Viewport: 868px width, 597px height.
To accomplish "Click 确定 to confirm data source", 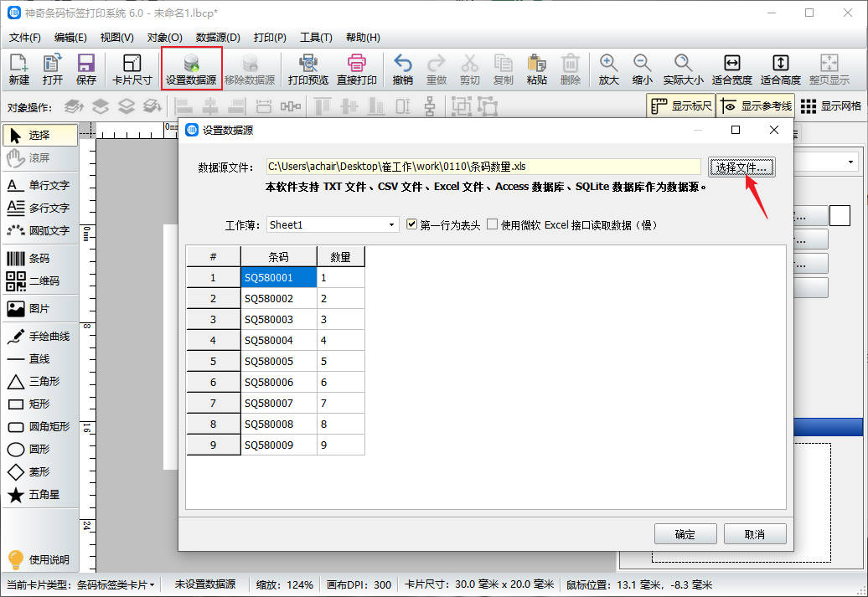I will point(685,534).
